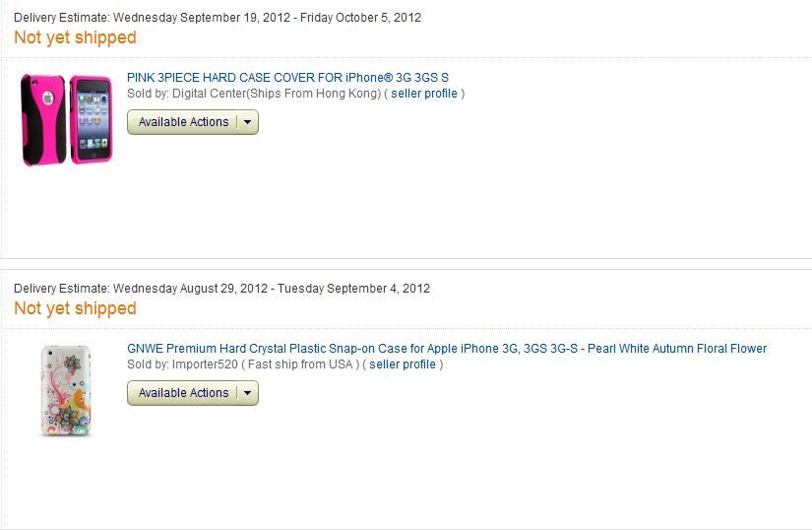Screen dimensions: 812x530
Task: Click Available Actions label for GNWE floral case
Action: pyautogui.click(x=183, y=393)
